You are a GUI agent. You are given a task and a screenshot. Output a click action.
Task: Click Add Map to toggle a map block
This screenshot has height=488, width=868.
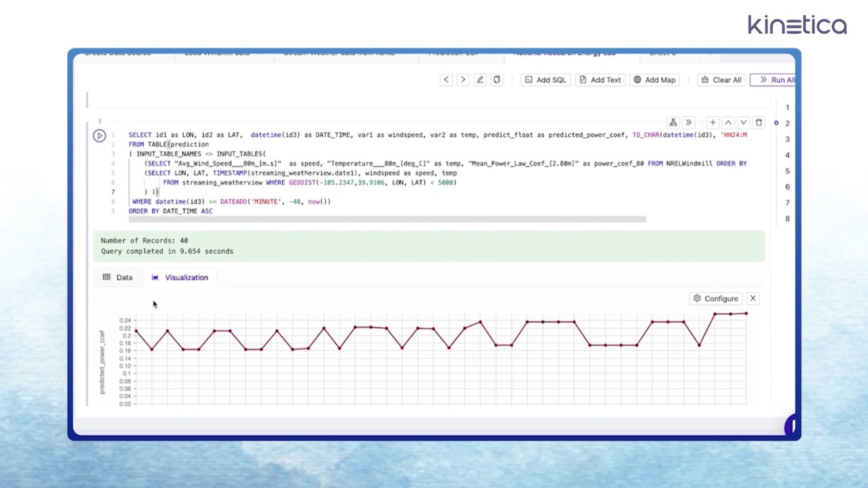[x=654, y=79]
